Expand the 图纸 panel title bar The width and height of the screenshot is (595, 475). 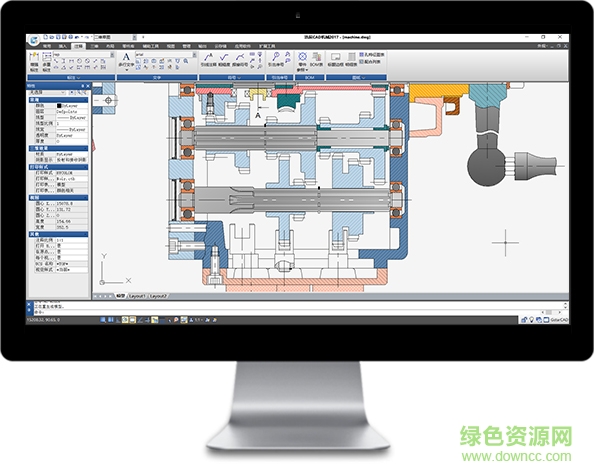pos(356,77)
